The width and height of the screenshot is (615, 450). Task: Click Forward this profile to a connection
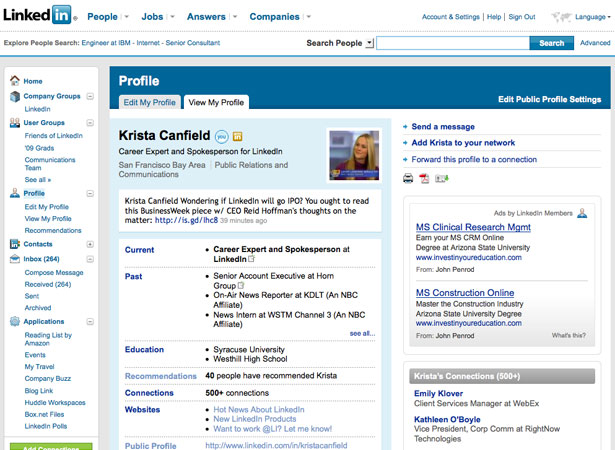tap(474, 159)
